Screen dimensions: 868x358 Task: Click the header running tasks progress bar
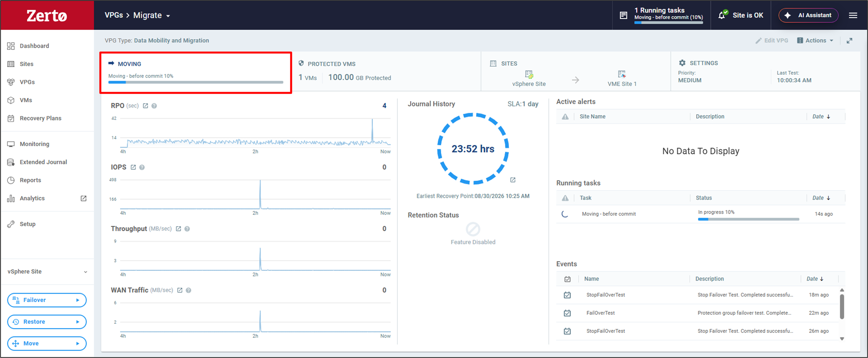click(x=669, y=23)
